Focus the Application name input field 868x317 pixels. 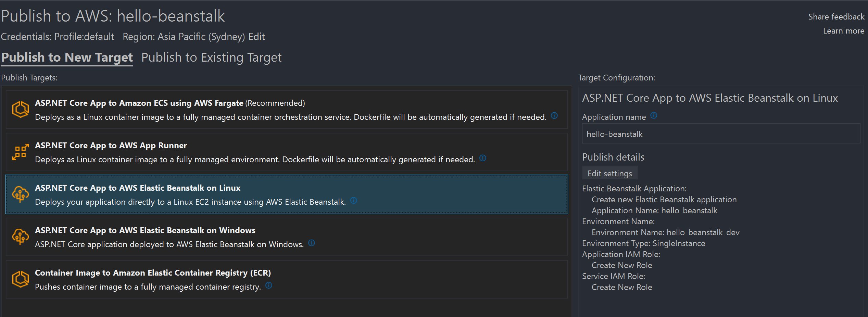tap(721, 134)
